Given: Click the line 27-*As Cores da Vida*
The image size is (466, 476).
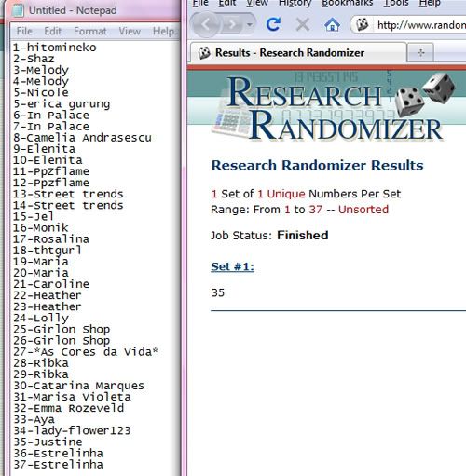Looking at the screenshot, I should coord(86,351).
